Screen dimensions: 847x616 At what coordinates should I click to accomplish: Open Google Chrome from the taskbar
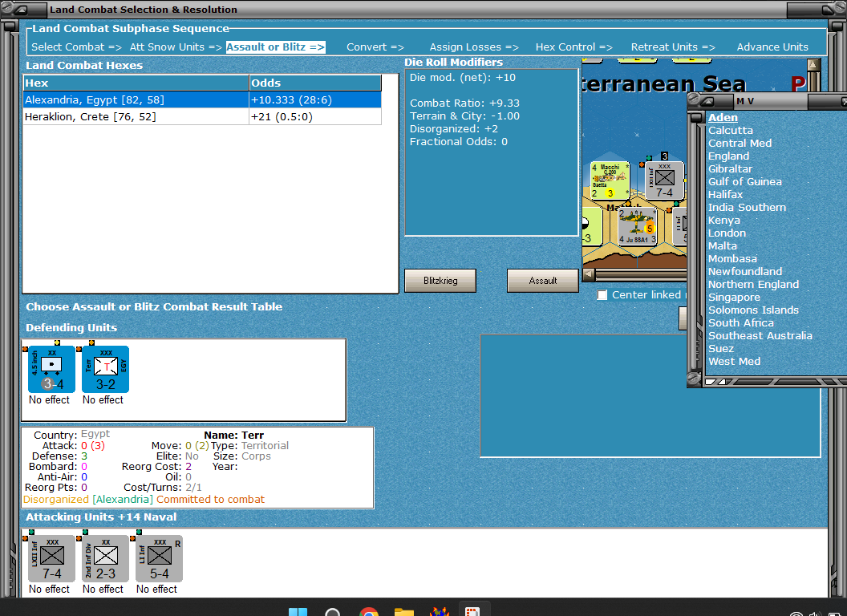point(368,612)
